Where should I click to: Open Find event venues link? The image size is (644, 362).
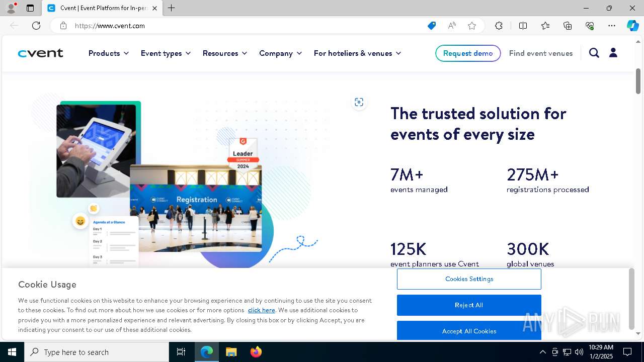coord(541,53)
